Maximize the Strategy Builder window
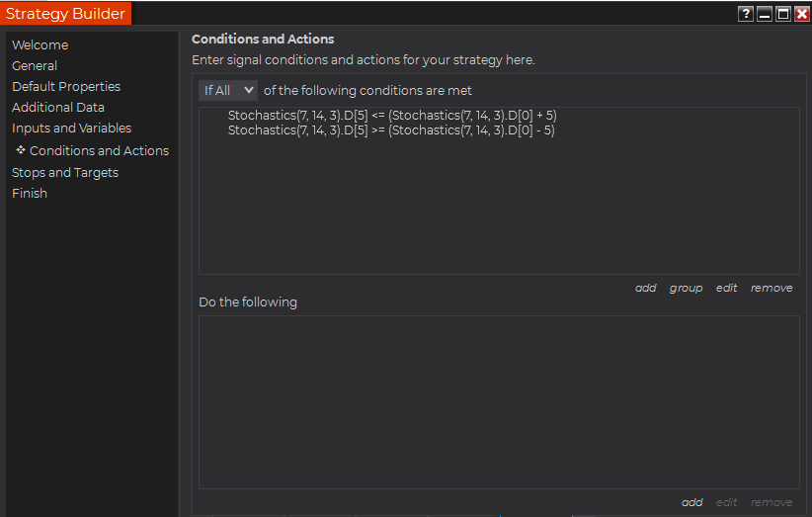 [x=783, y=14]
